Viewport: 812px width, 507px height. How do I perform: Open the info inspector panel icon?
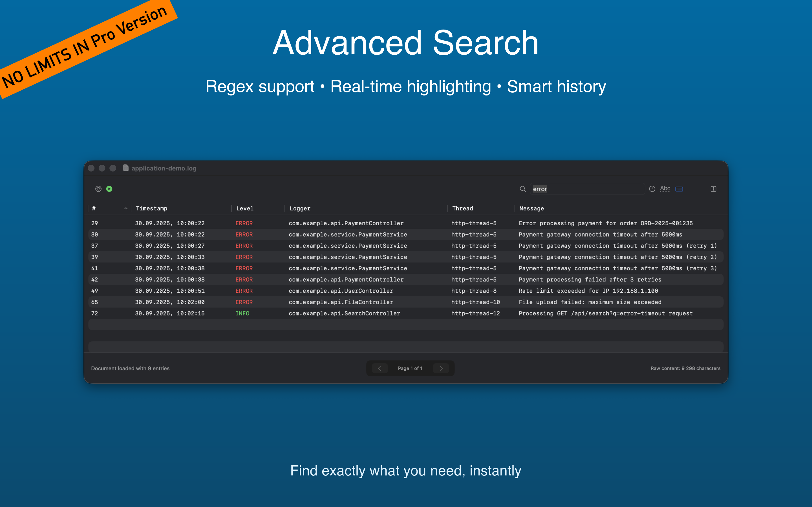coord(713,189)
